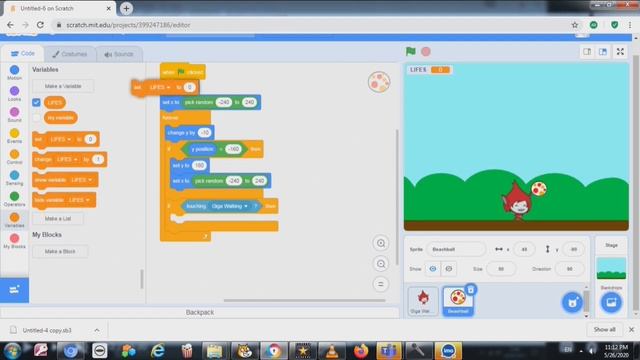Open the Sensing blocks category

pyautogui.click(x=14, y=178)
